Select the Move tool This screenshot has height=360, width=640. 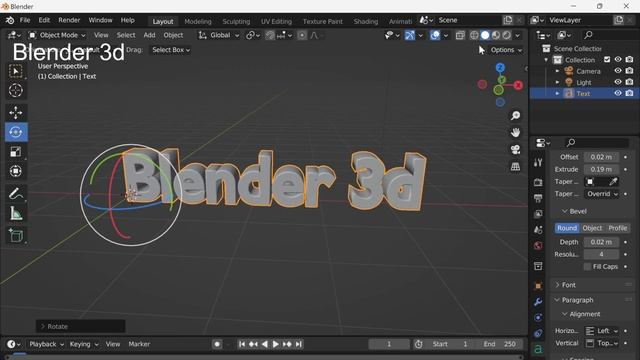16,112
